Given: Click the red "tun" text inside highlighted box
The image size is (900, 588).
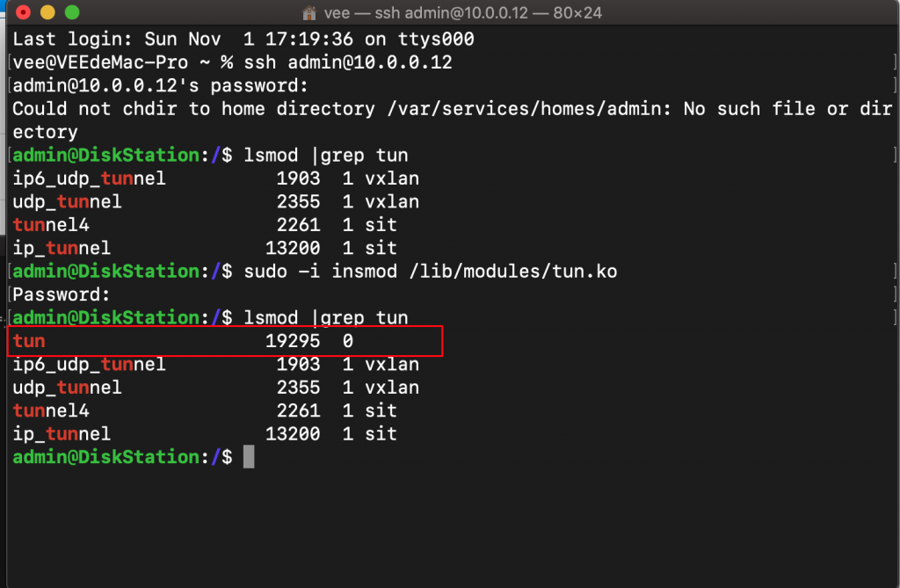Looking at the screenshot, I should [x=29, y=341].
